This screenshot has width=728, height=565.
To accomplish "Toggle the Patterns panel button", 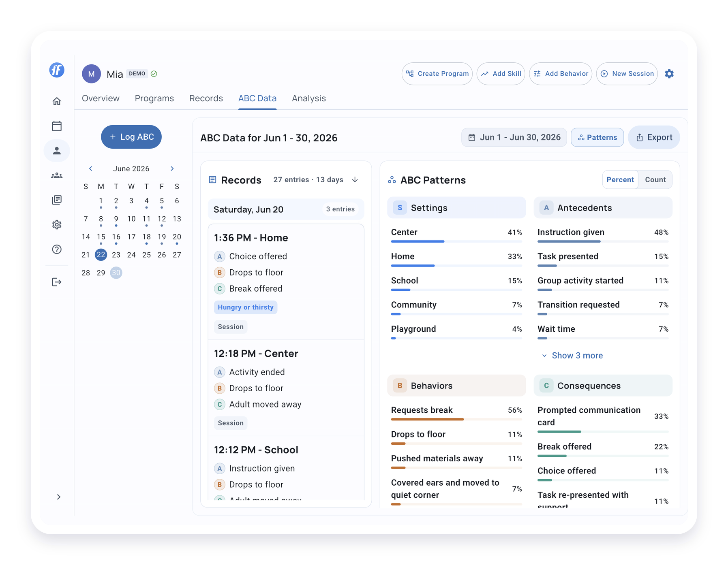I will (597, 137).
